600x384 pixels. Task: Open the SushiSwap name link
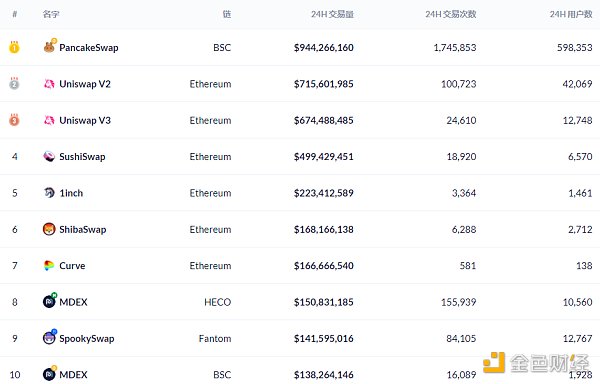click(x=82, y=156)
